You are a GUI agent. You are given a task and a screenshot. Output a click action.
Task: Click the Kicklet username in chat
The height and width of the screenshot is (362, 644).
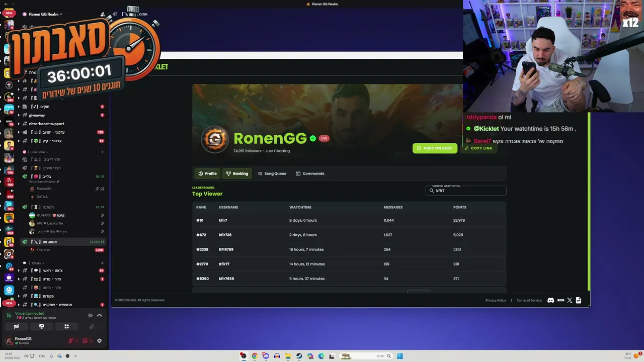(486, 129)
